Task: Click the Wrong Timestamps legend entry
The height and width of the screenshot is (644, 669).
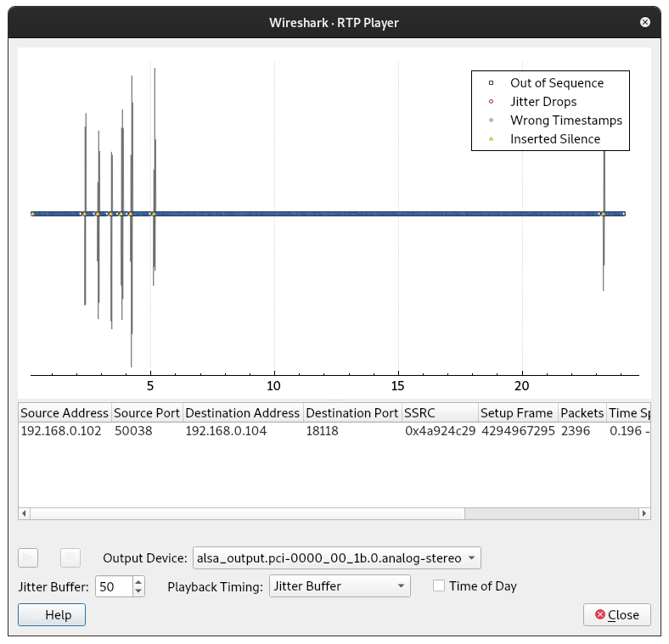Action: [555, 120]
